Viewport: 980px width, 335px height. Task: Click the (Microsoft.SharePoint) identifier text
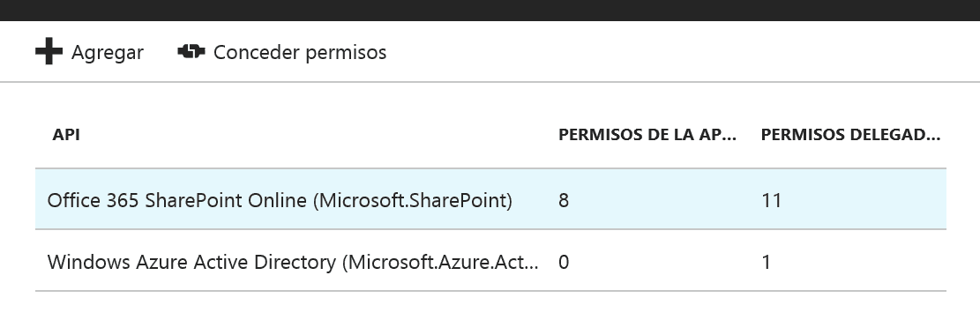[413, 201]
